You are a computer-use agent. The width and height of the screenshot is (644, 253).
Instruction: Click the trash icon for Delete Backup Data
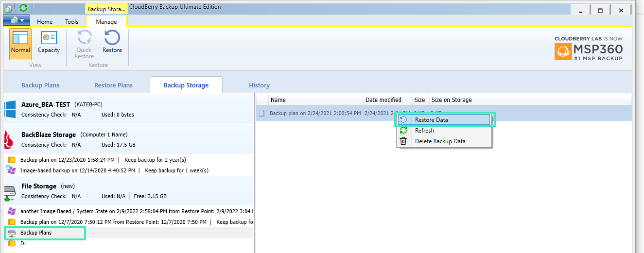403,141
